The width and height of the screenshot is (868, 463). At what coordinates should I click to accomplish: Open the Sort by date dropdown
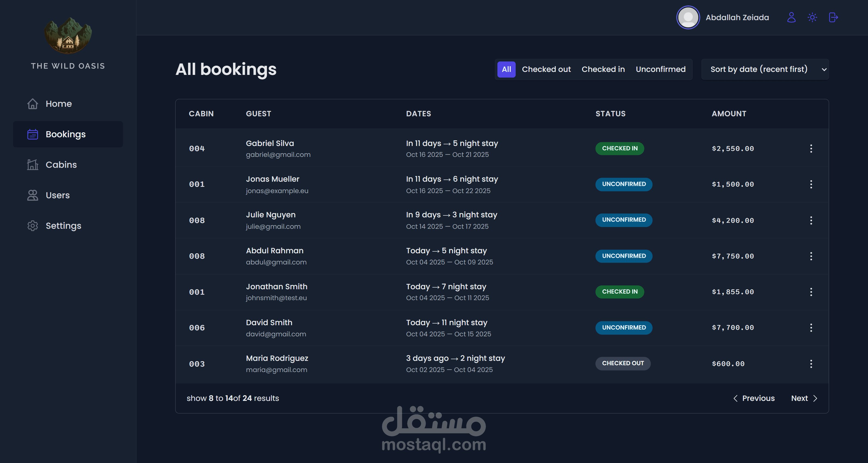coord(764,69)
